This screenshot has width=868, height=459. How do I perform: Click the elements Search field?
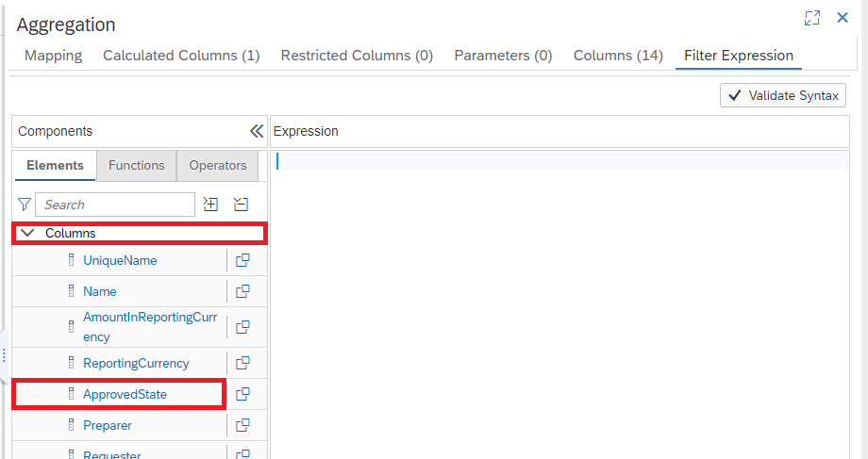[x=115, y=205]
